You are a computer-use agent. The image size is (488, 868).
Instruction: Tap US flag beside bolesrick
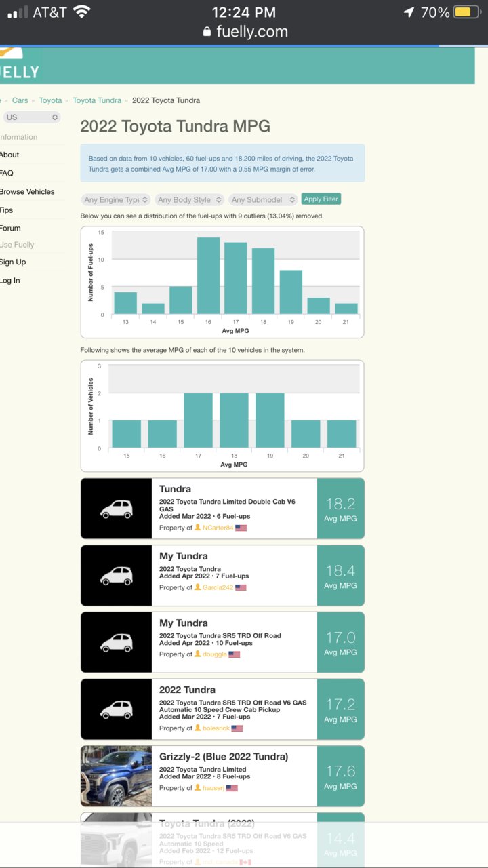point(237,728)
